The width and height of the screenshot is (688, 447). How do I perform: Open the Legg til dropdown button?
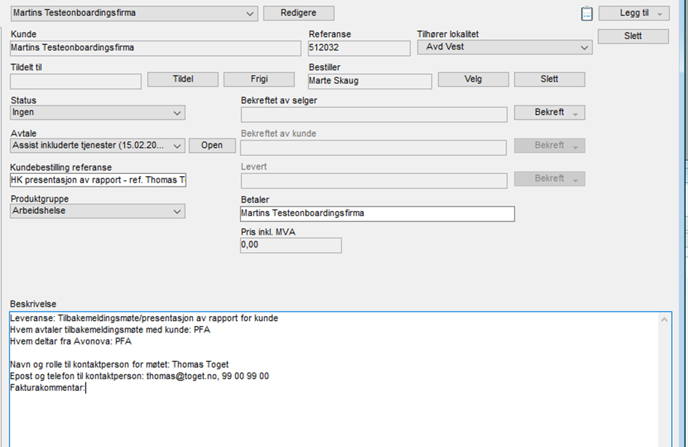[x=633, y=13]
